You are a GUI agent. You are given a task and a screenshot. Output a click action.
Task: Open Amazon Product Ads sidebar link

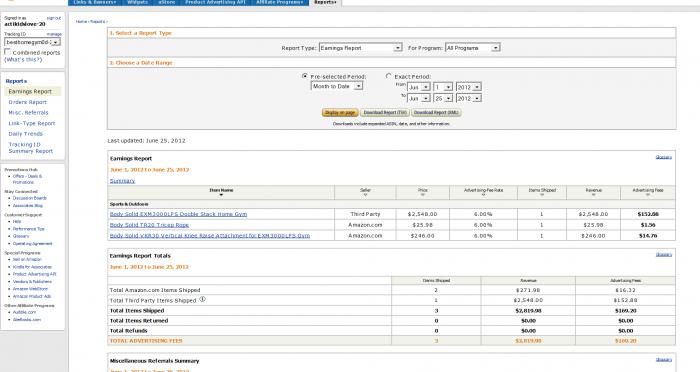[x=32, y=296]
